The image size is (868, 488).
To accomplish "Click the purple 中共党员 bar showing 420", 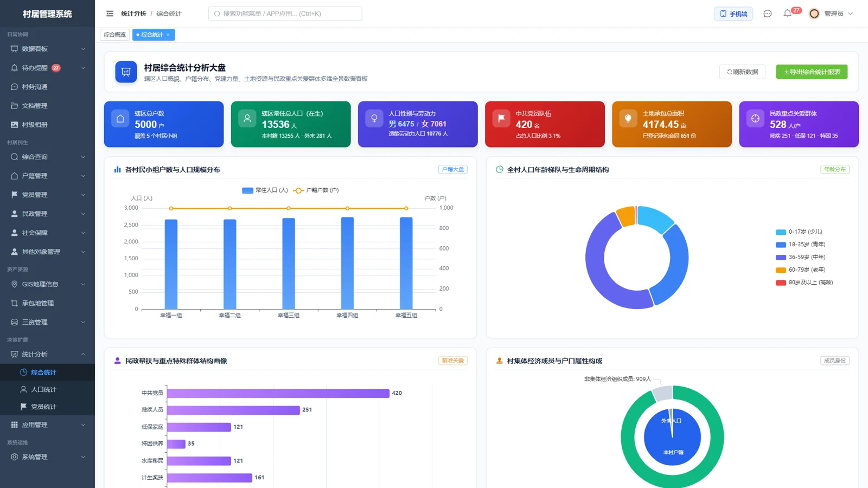I will pos(278,393).
